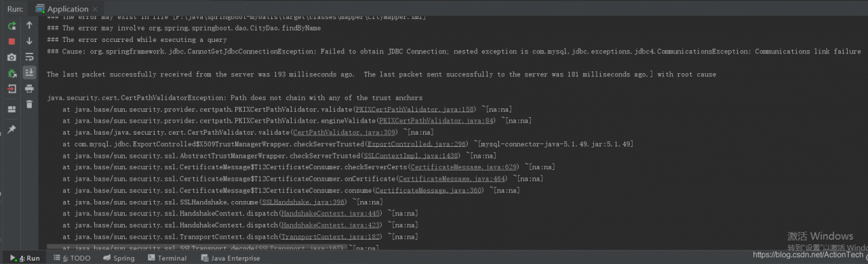Toggle soft-wrap for console output
Viewport: 868px width, 264px height.
[29, 57]
